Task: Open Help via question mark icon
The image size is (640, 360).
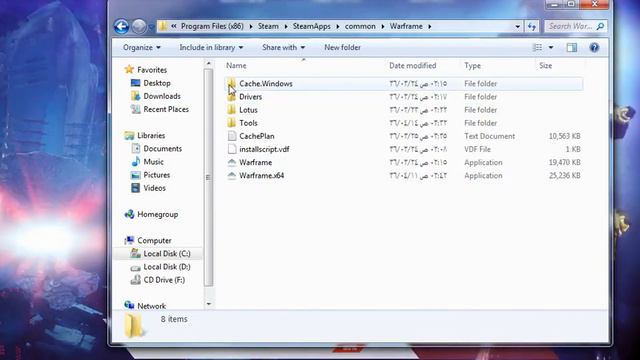Action: [594, 47]
